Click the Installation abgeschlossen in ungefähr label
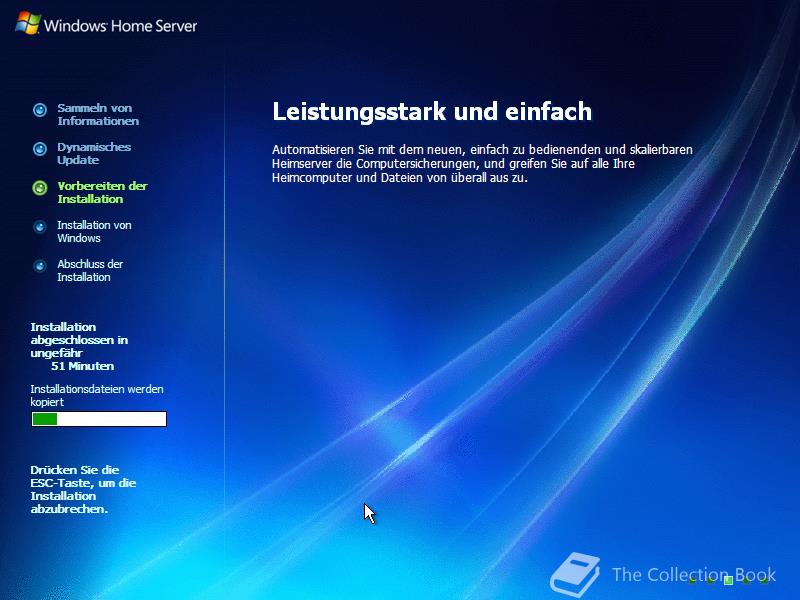The height and width of the screenshot is (600, 800). tap(79, 340)
